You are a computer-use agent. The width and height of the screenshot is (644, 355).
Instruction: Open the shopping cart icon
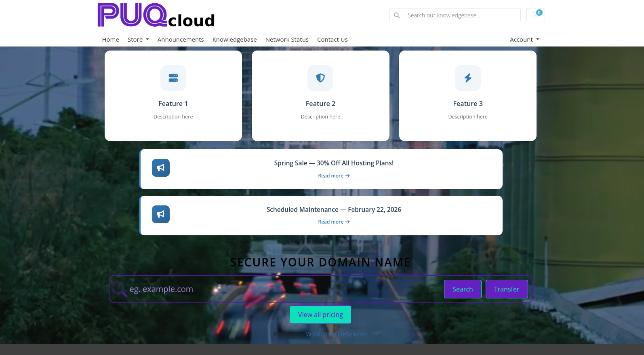coord(535,15)
